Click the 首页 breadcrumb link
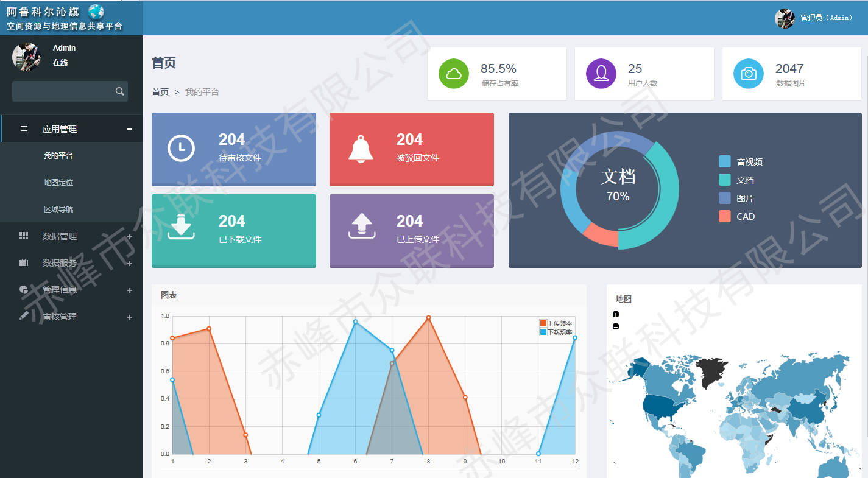Image resolution: width=868 pixels, height=478 pixels. 160,92
